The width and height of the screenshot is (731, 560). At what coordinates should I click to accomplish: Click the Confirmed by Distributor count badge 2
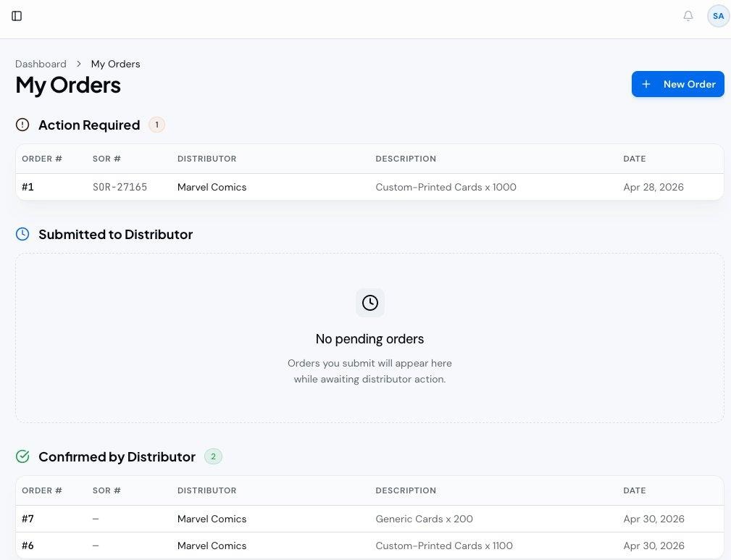(213, 456)
